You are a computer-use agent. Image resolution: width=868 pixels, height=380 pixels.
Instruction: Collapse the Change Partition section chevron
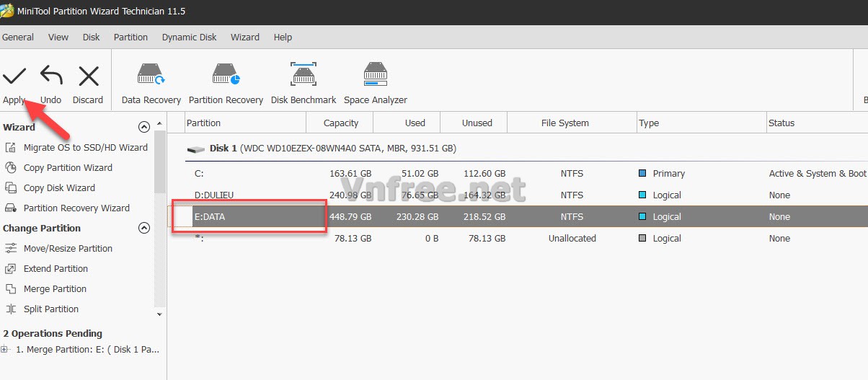[x=143, y=229]
